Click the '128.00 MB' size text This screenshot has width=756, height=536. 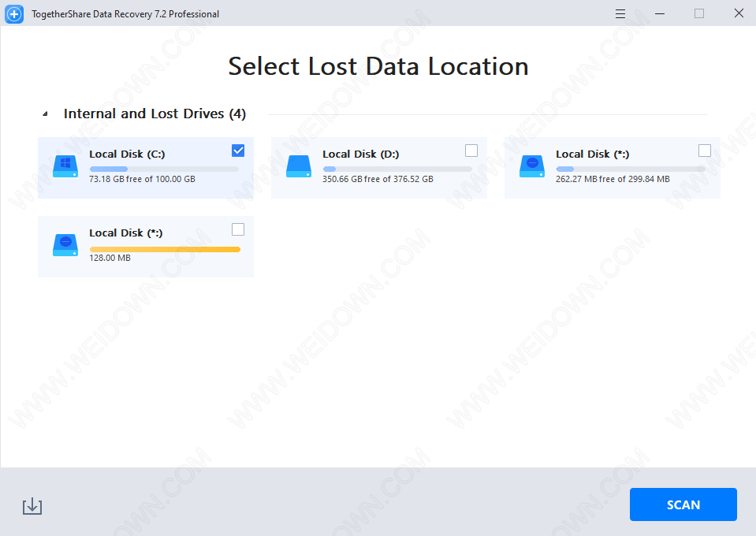click(x=110, y=258)
